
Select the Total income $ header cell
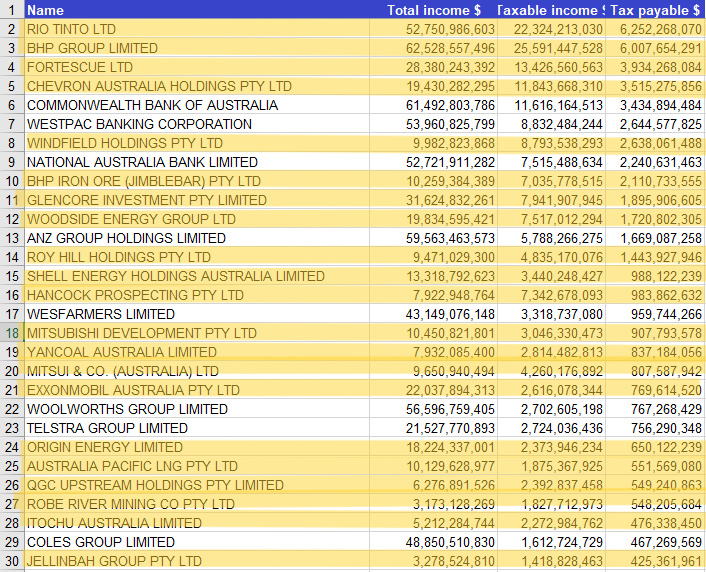click(433, 10)
